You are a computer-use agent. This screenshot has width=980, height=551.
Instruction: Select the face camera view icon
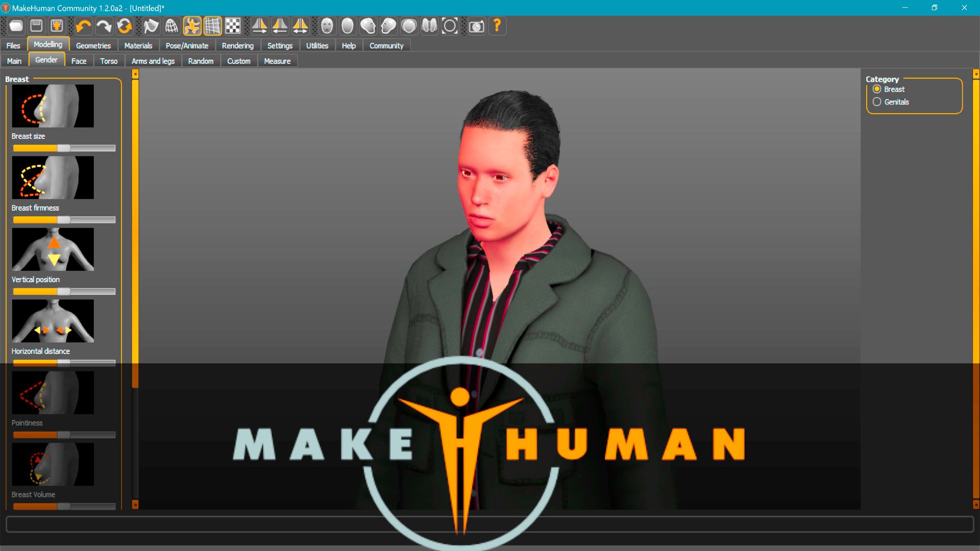coord(327,26)
